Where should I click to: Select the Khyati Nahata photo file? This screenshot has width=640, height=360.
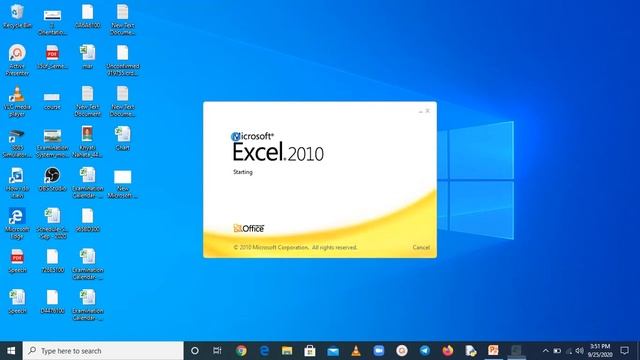click(x=87, y=142)
